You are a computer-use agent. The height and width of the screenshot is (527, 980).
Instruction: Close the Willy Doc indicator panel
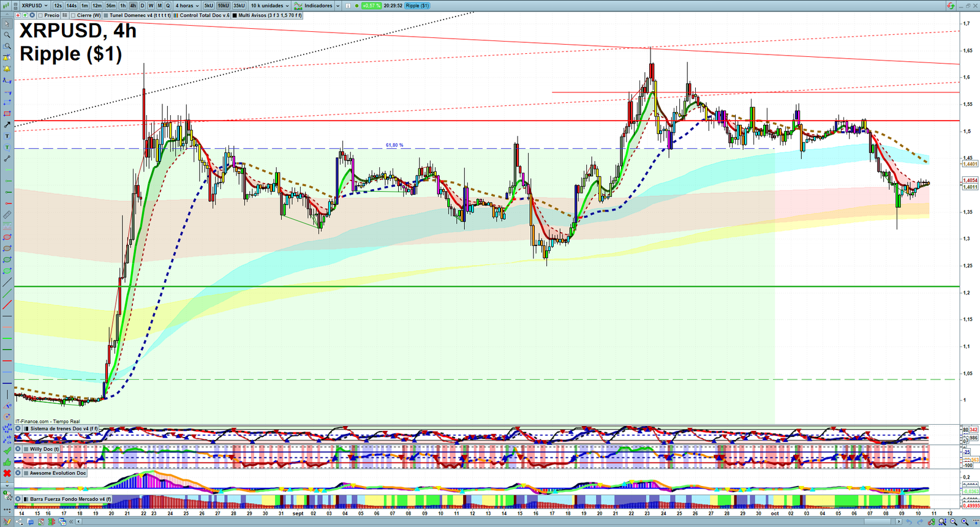click(18, 449)
